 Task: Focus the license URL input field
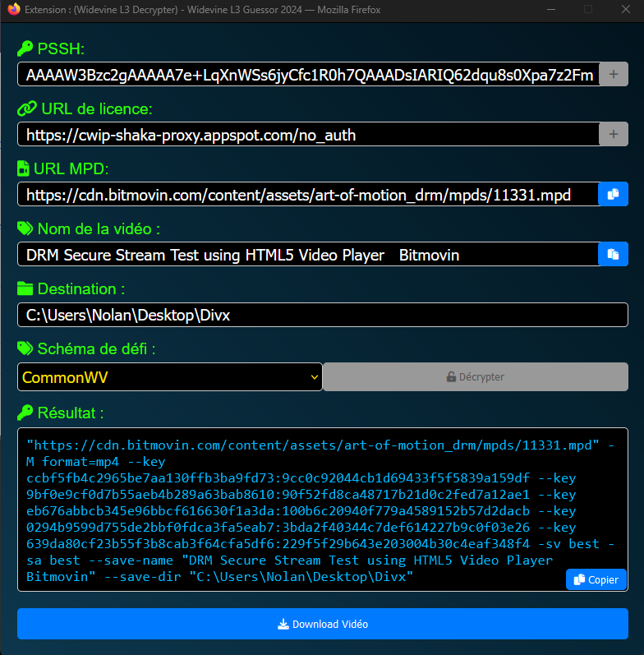coord(308,134)
